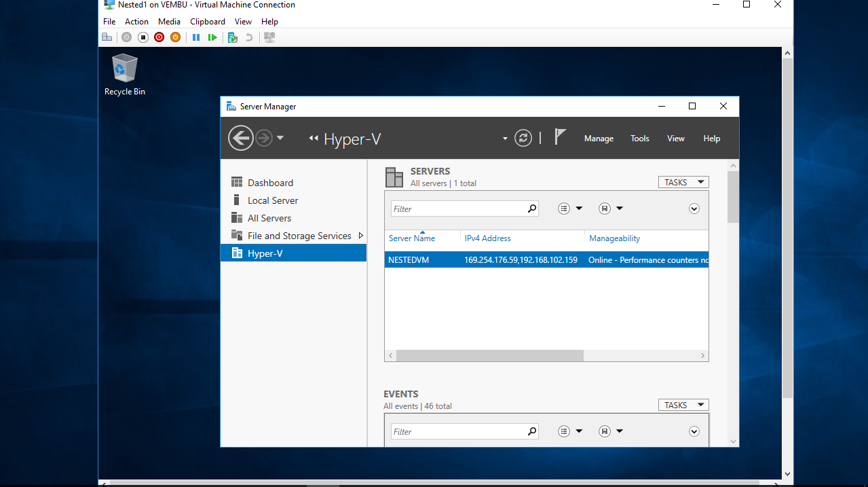Click the Hyper-V breadcrumb title
Screen dimensions: 868x487
pyautogui.click(x=352, y=139)
